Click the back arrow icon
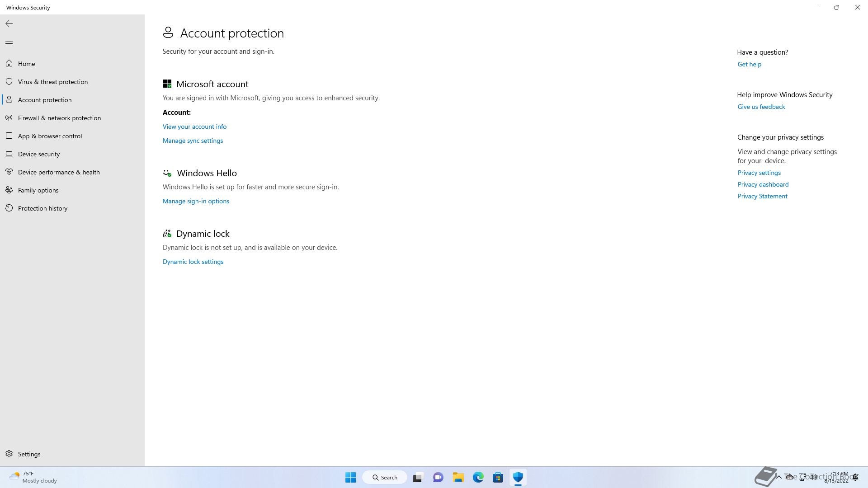The width and height of the screenshot is (868, 488). coord(9,23)
